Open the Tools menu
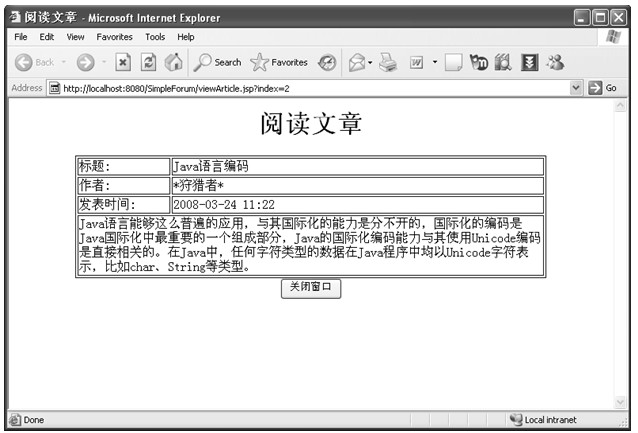The height and width of the screenshot is (433, 638). click(155, 37)
